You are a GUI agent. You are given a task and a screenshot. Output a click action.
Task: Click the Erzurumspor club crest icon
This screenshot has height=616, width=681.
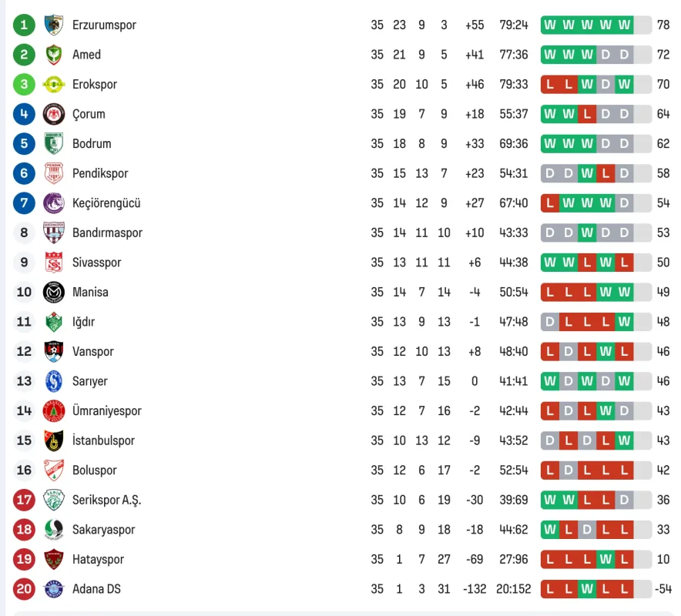tap(53, 25)
